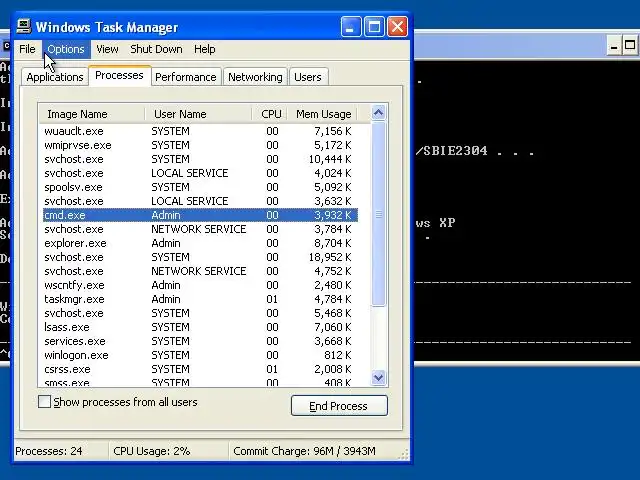640x480 pixels.
Task: Select svchost.exe using 5,468 K memory
Action: click(200, 313)
